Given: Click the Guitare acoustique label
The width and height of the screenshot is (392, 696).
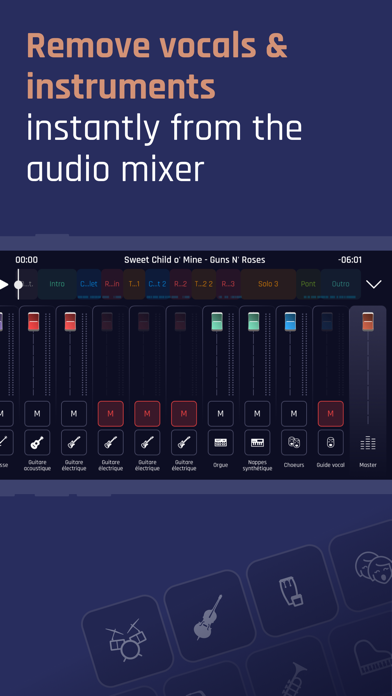Looking at the screenshot, I should click(37, 465).
